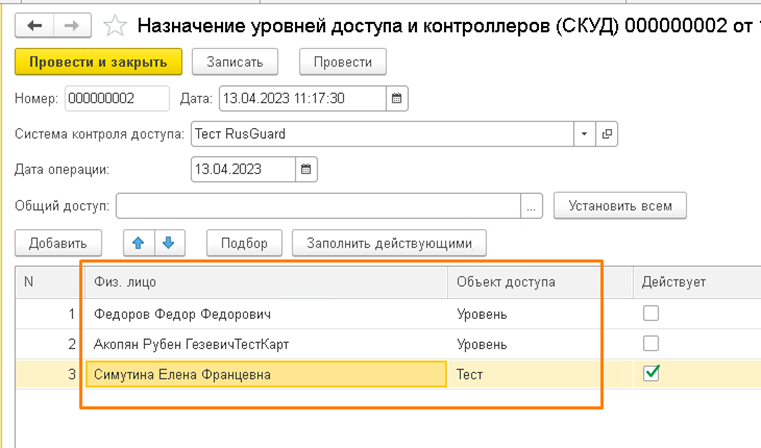Add document to favorites with star icon
761x448 pixels.
coord(115,25)
